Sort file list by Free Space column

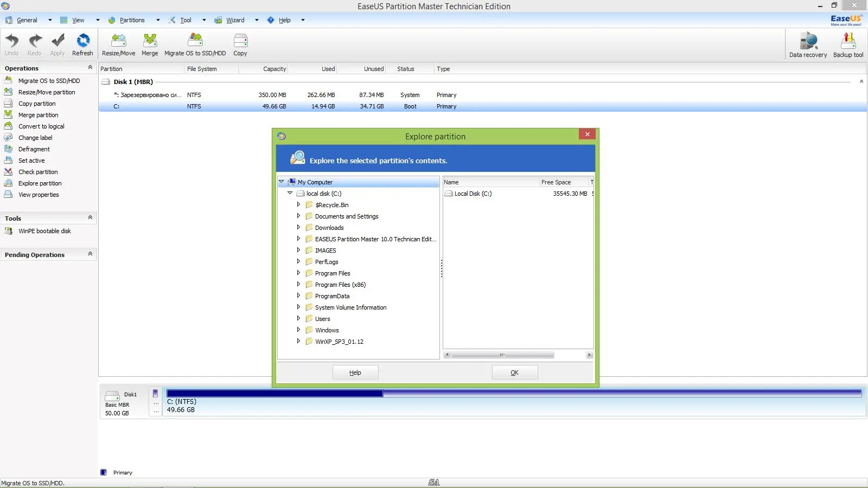pyautogui.click(x=564, y=182)
